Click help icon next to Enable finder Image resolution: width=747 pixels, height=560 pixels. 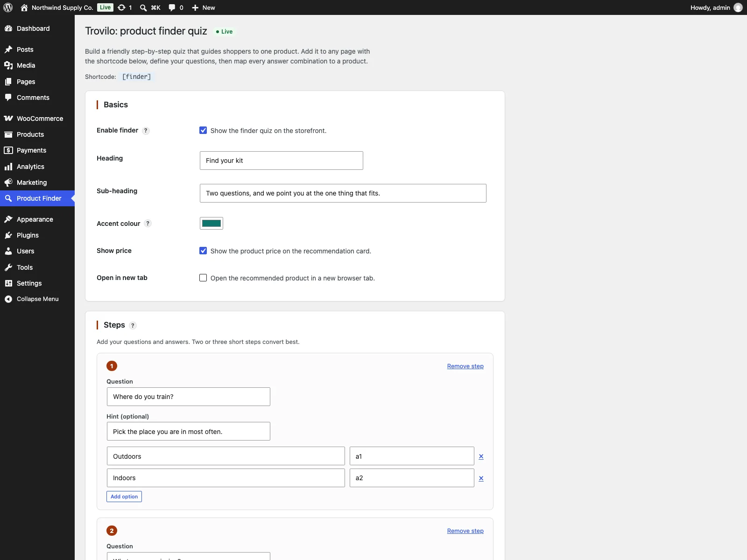click(x=146, y=131)
